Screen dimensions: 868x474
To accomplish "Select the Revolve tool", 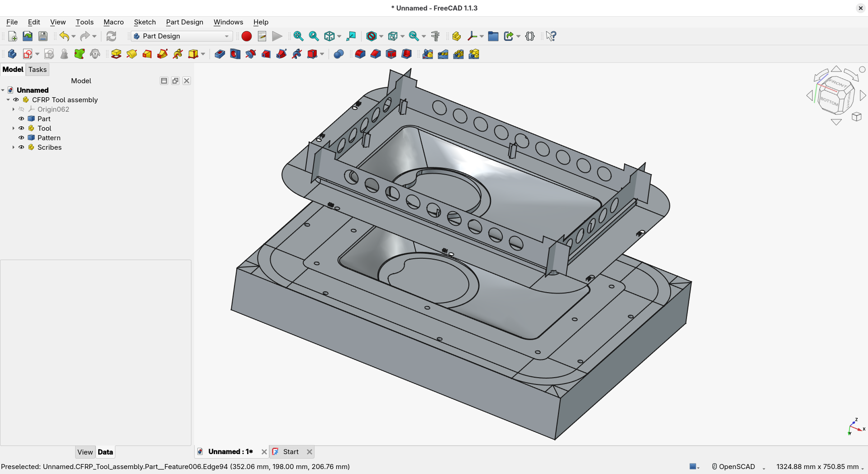I will pos(132,54).
